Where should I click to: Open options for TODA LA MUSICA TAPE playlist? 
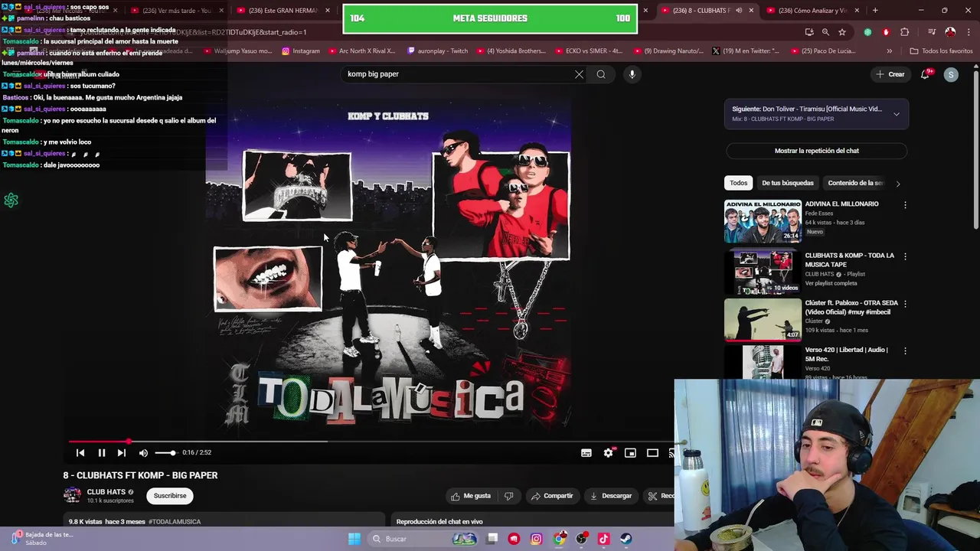point(905,256)
